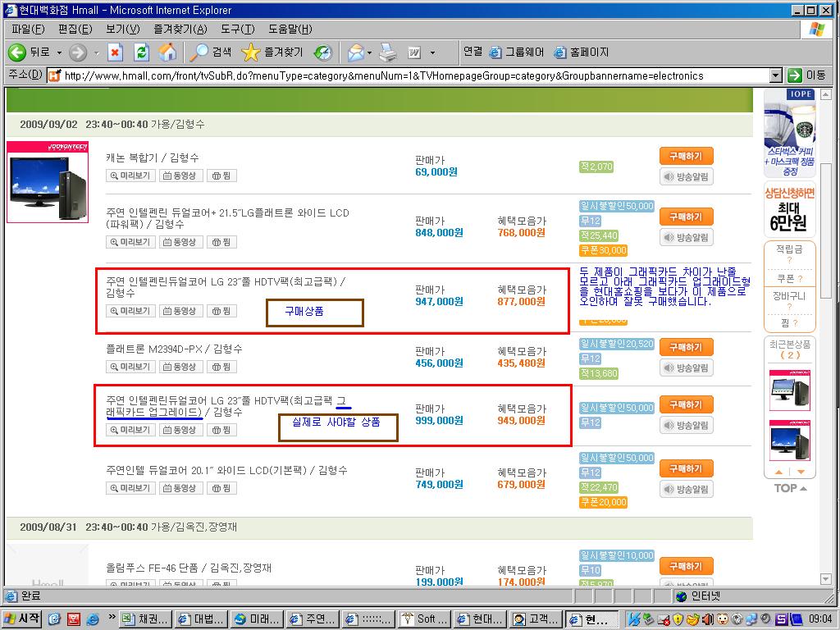
Task: Click 구매하기 for 캐논 복합기
Action: 687,157
